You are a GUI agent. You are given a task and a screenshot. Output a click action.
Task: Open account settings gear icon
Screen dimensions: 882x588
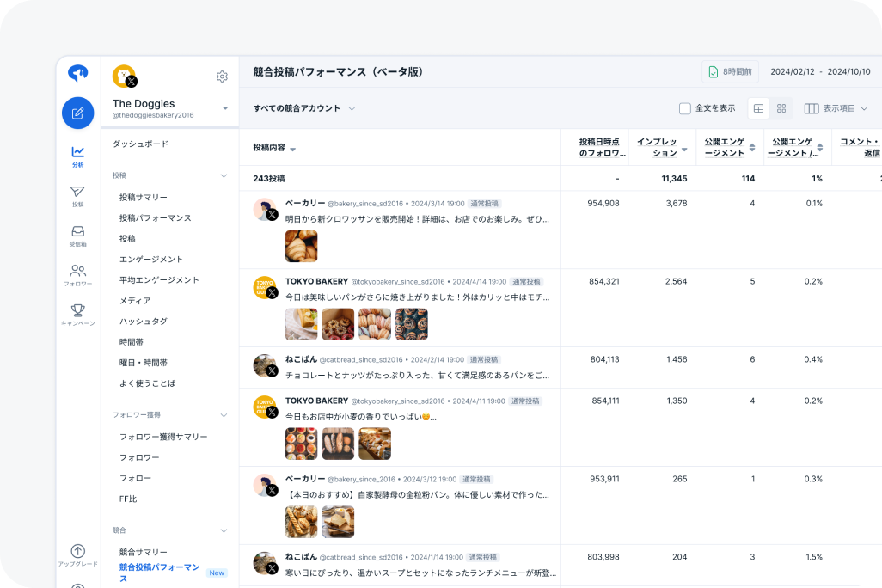[x=222, y=77]
